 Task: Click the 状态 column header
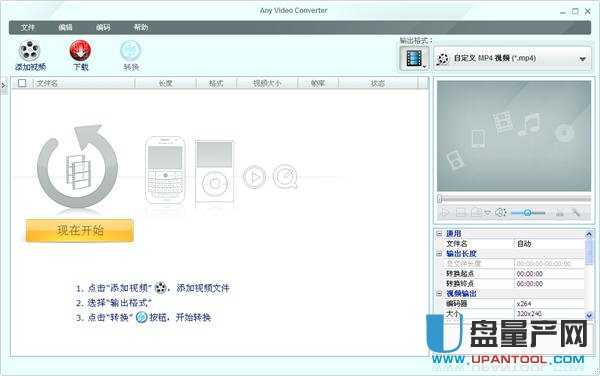coord(378,83)
